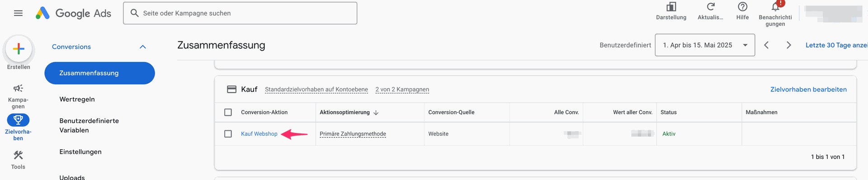Screen dimensions: 868x180
Task: Open Wertregeln in sidebar
Action: [x=77, y=99]
